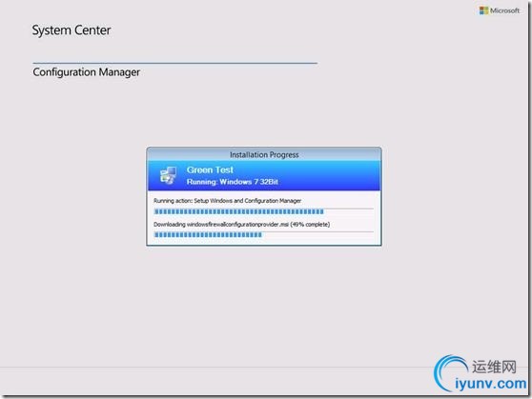
Task: Click the 'Green Test' heading
Action: 210,170
